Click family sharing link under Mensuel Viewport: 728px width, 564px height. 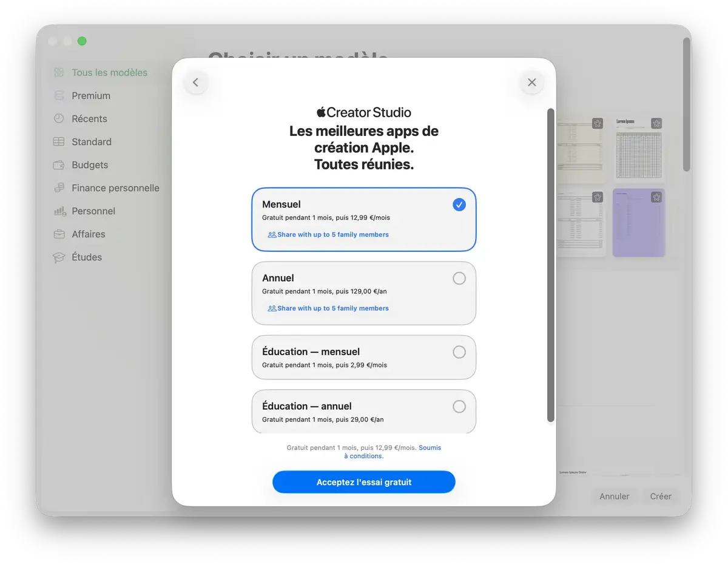(328, 234)
